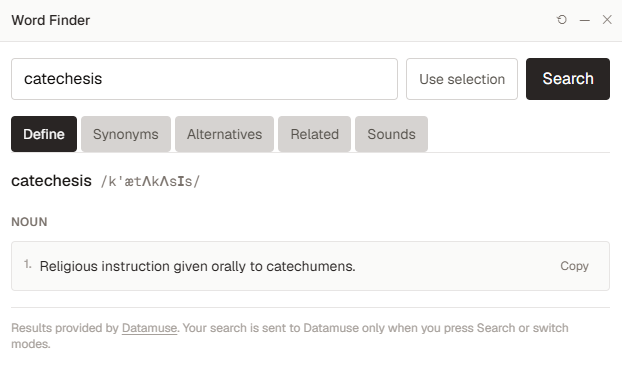Open the Datamuse link

coord(149,328)
